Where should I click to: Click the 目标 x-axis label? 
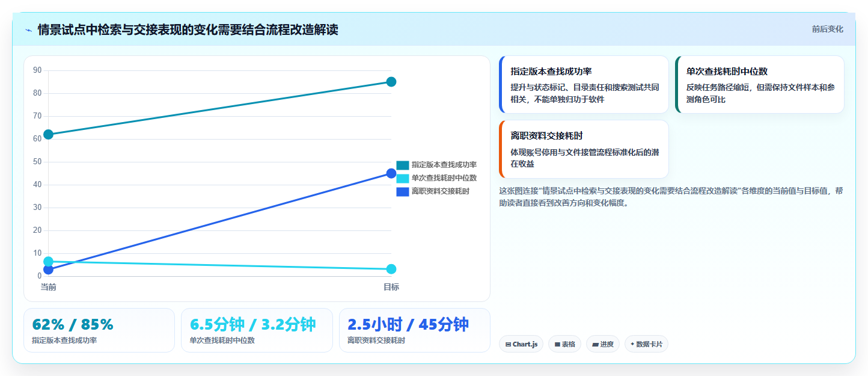391,287
